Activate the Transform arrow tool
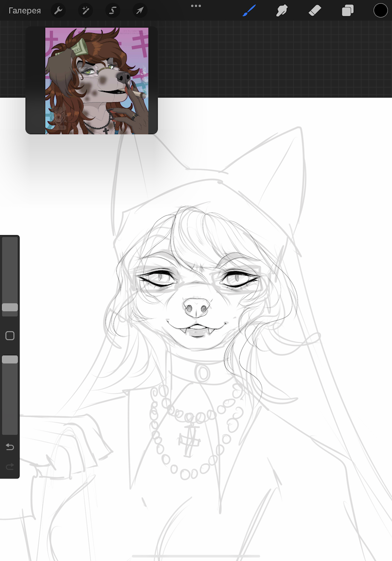392x561 pixels. (x=140, y=10)
